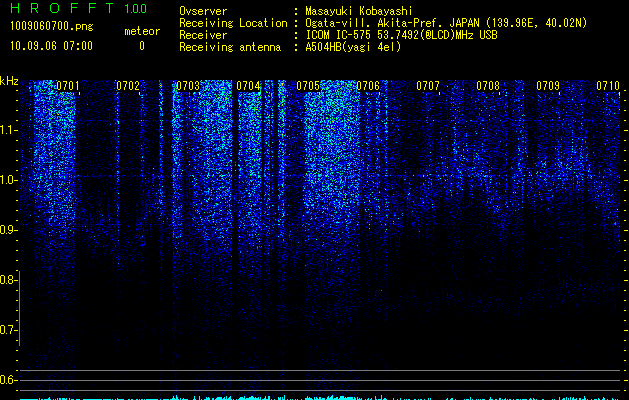Click the 0708 time marker
629x400 pixels.
(x=488, y=86)
